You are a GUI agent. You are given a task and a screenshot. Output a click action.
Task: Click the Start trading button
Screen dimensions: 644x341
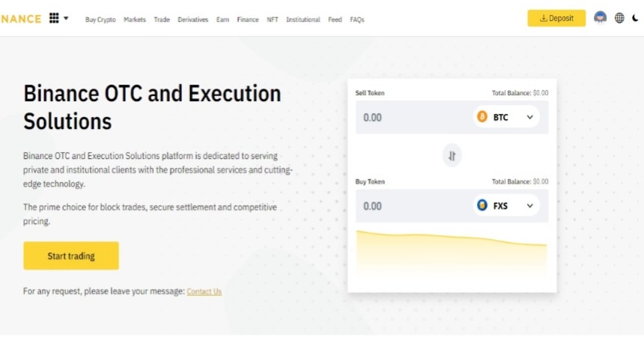[x=71, y=256]
